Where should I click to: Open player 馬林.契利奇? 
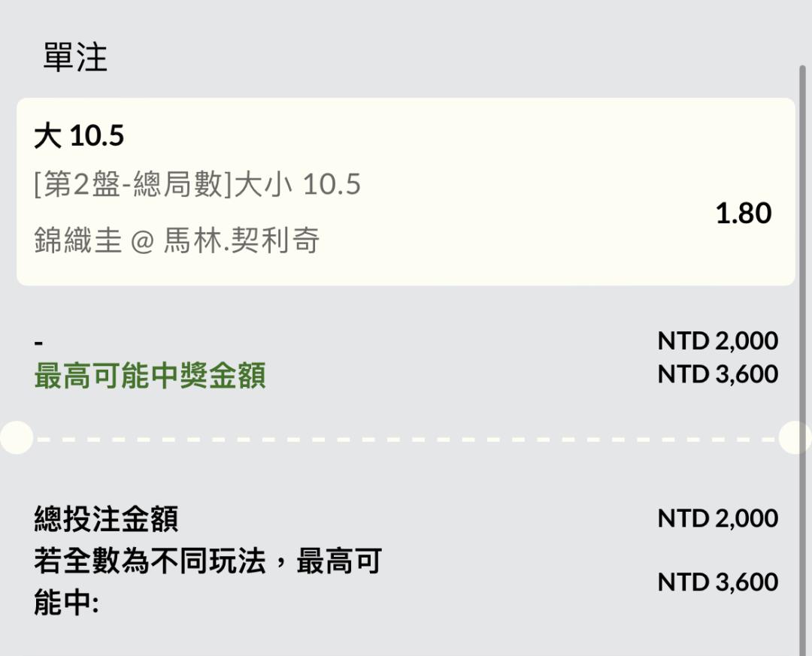241,240
